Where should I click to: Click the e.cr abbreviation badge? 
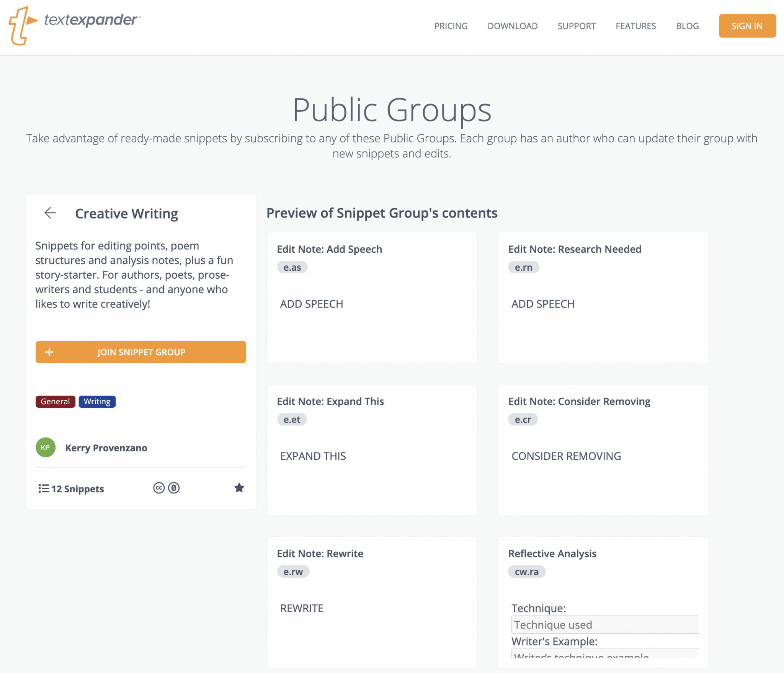[x=523, y=420]
